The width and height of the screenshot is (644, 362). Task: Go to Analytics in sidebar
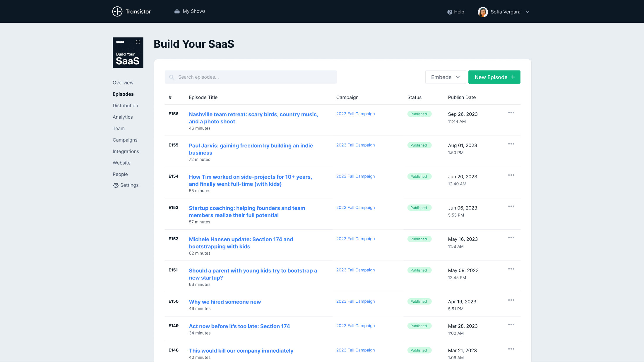pyautogui.click(x=123, y=117)
